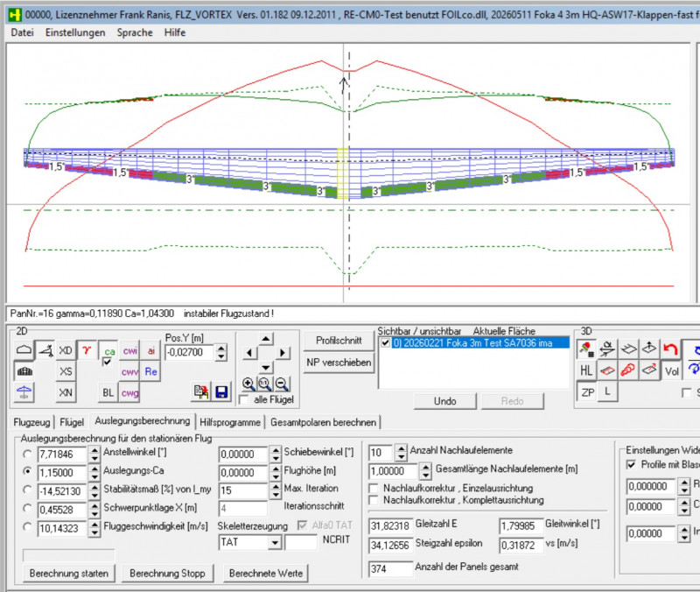Enable Nachlaufkorrektur Einzelausrichtung checkbox

click(374, 488)
